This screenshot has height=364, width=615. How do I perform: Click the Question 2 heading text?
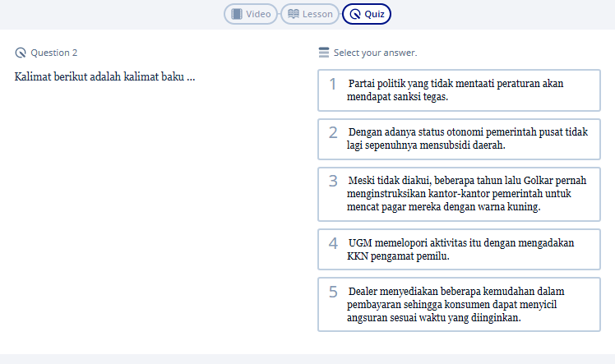[x=54, y=53]
